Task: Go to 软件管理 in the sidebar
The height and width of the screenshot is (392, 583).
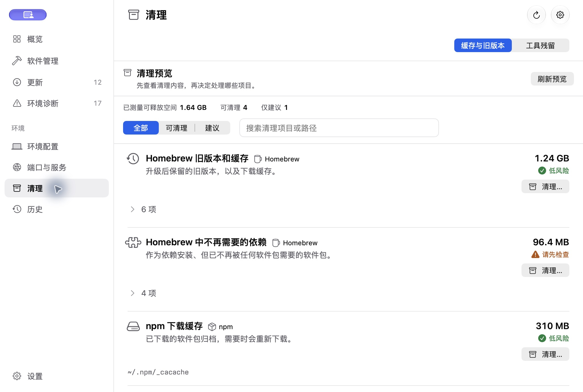Action: click(x=57, y=61)
